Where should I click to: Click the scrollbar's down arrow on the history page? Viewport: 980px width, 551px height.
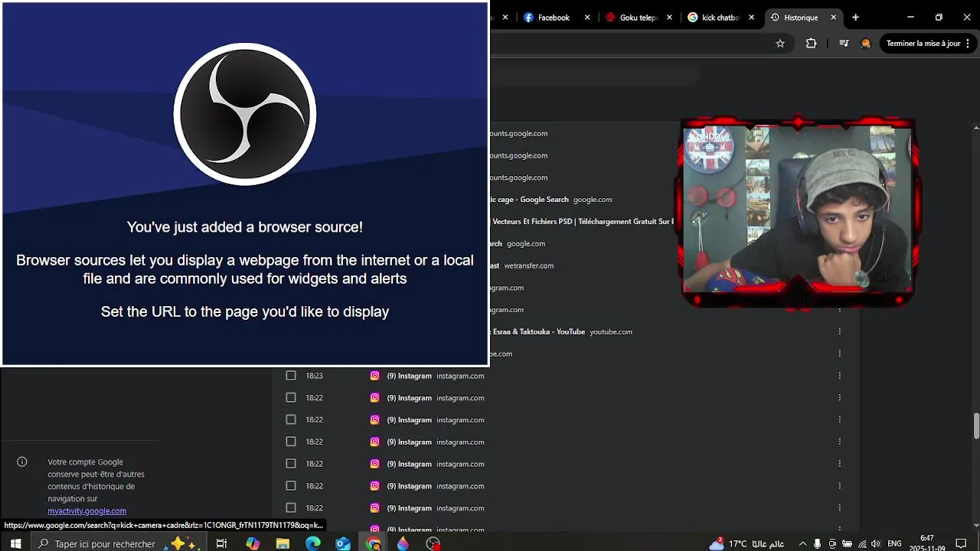coord(976,526)
